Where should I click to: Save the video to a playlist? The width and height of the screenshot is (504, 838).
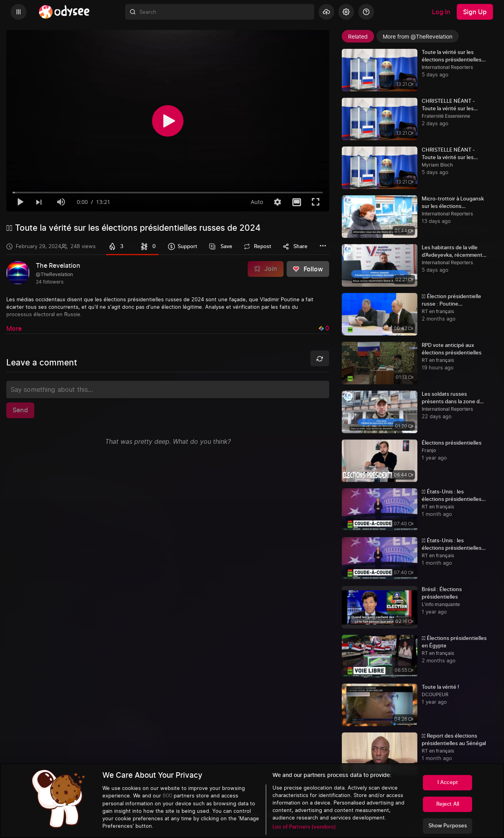click(x=220, y=247)
